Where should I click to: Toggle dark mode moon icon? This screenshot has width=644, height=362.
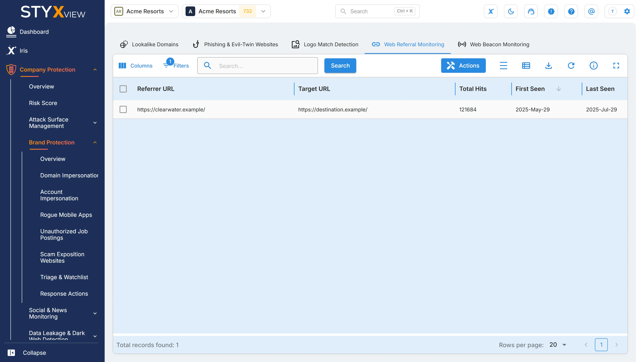(x=511, y=11)
